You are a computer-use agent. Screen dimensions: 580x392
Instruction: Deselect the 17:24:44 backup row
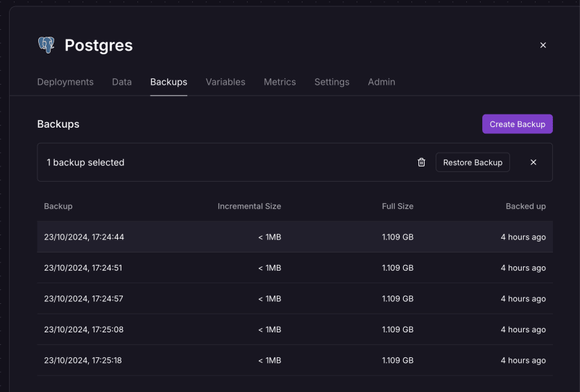pyautogui.click(x=295, y=237)
